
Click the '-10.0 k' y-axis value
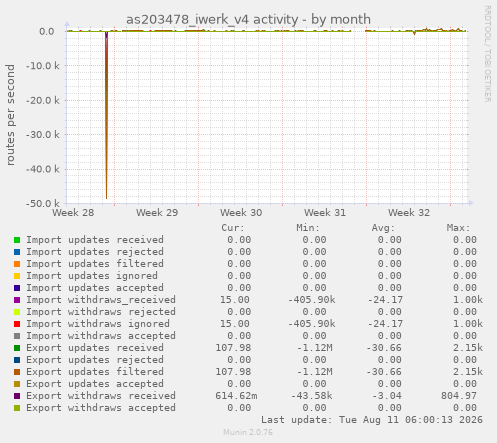tap(43, 66)
